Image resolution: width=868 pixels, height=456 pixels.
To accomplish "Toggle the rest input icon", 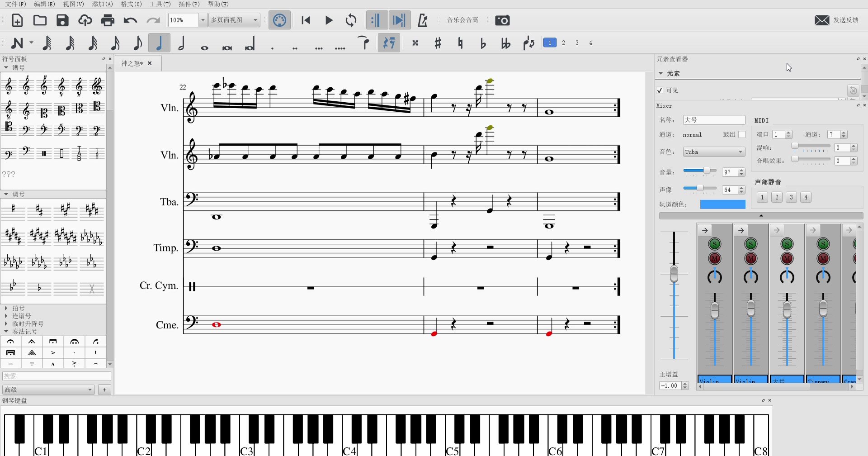I will [x=389, y=43].
